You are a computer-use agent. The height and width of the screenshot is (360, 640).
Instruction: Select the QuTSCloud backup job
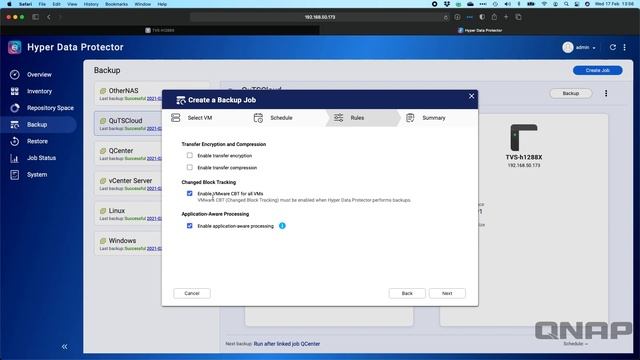129,124
